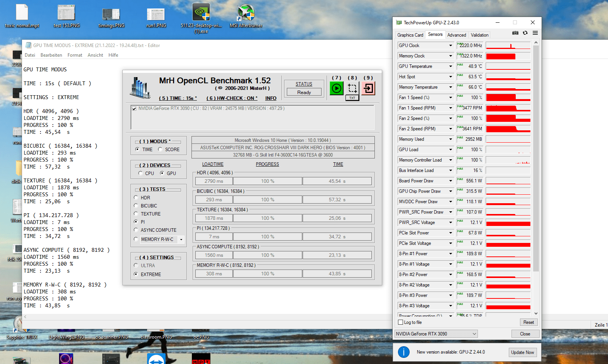Switch to Validation tab in GPU-Z
The image size is (608, 364).
tap(479, 35)
